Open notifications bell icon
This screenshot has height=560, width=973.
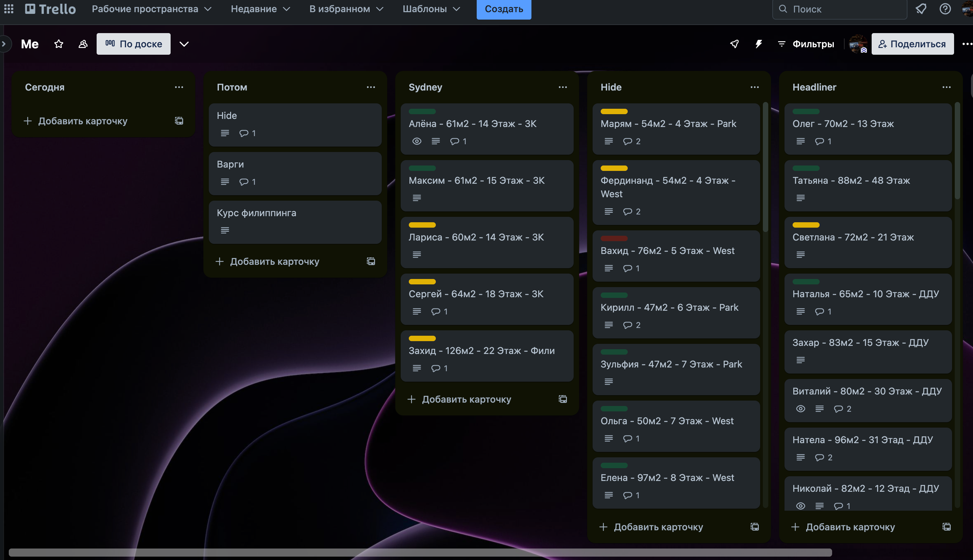(921, 8)
